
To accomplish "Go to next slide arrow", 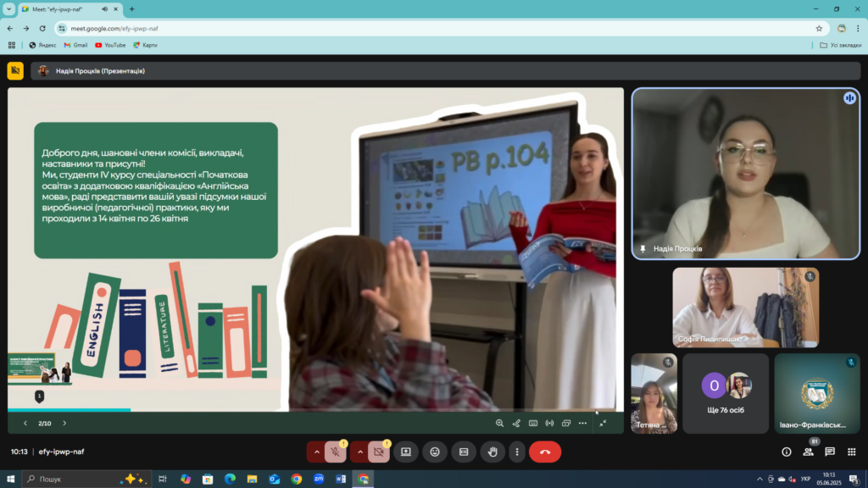I will (x=64, y=424).
